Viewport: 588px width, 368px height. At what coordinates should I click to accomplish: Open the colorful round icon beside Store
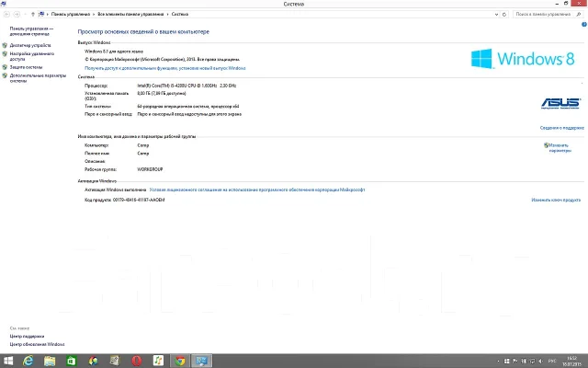93,361
